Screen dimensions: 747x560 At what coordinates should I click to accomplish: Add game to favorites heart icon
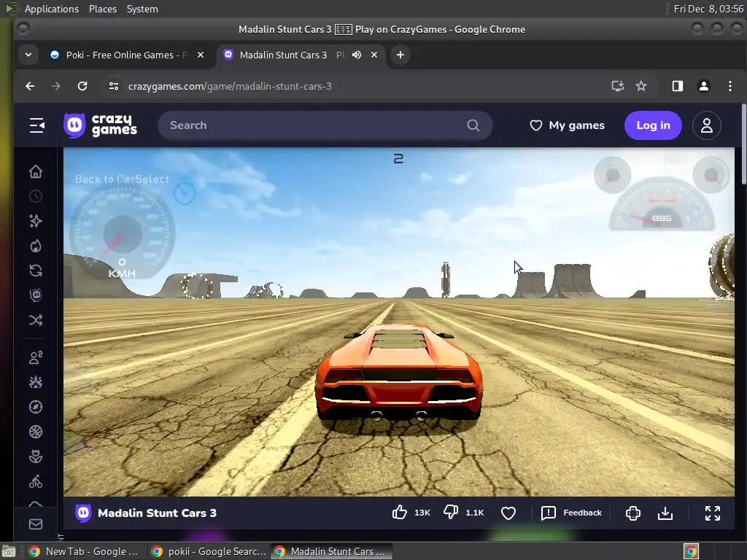(508, 513)
